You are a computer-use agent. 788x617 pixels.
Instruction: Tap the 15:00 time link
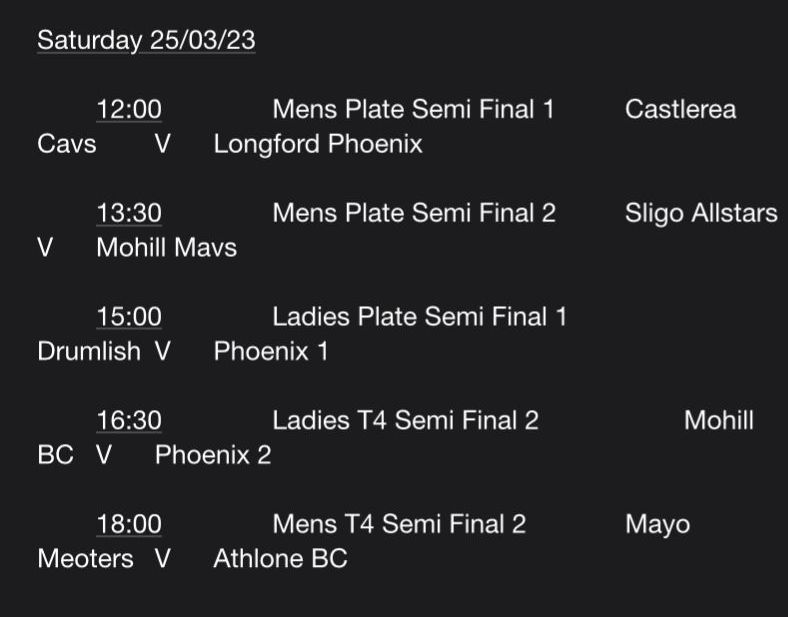[x=129, y=317]
